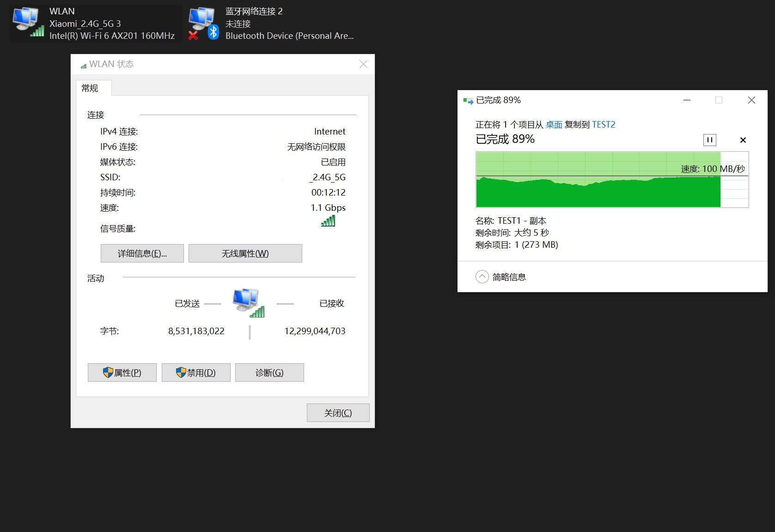Viewport: 775px width, 532px height.
Task: Run 诊断(G) network diagnostics
Action: click(x=269, y=373)
